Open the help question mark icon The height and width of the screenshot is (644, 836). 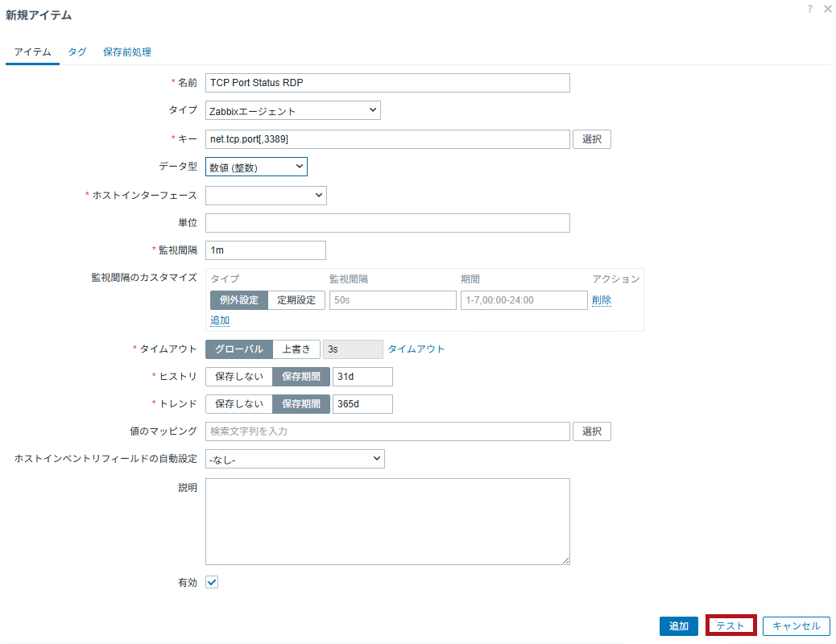[x=810, y=9]
